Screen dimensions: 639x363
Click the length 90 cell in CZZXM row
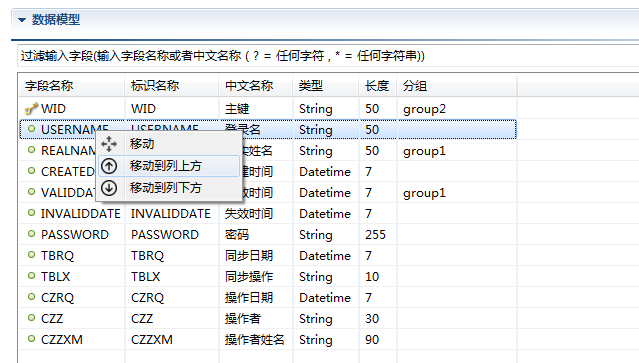tap(378, 339)
